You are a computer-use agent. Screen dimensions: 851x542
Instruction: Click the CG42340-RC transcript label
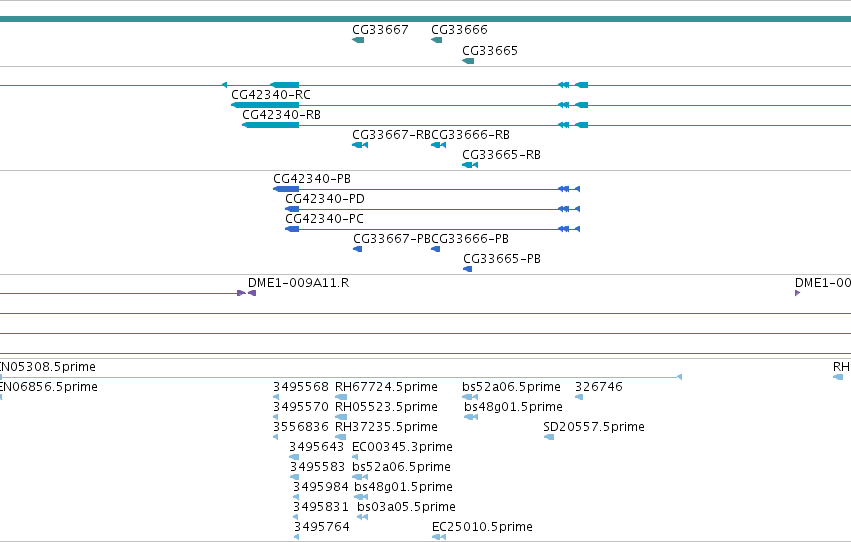[271, 94]
